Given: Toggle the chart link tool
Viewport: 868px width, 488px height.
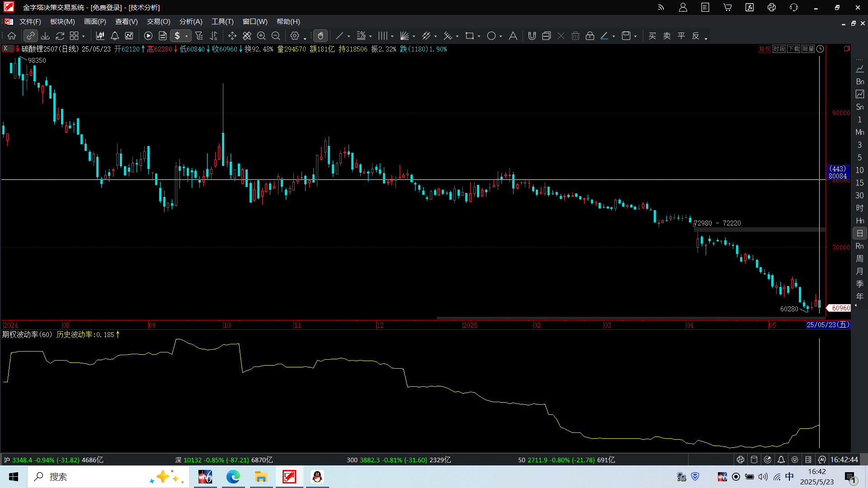Looking at the screenshot, I should click(x=30, y=36).
